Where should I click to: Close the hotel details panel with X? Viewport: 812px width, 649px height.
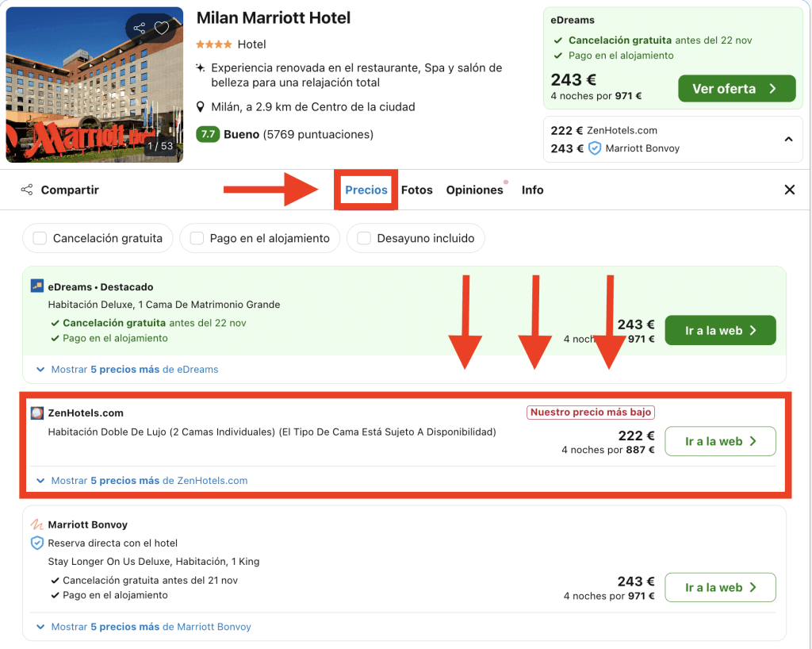point(789,190)
